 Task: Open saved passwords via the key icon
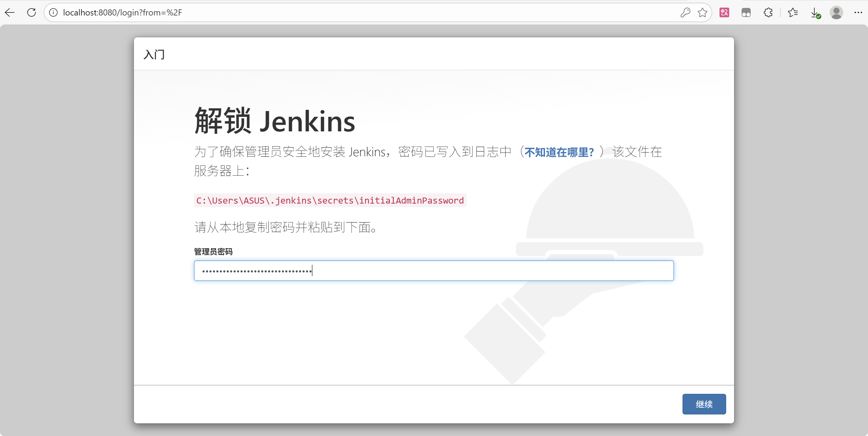(x=685, y=12)
